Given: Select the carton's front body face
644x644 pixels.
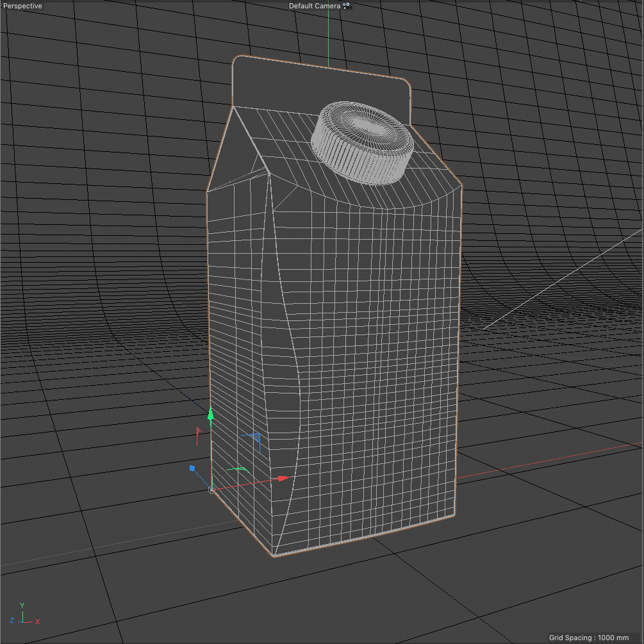Looking at the screenshot, I should (x=370, y=361).
